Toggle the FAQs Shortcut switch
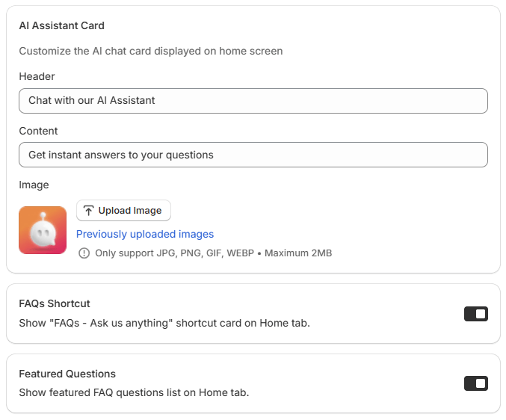Screen dimensions: 506x420 pyautogui.click(x=475, y=314)
